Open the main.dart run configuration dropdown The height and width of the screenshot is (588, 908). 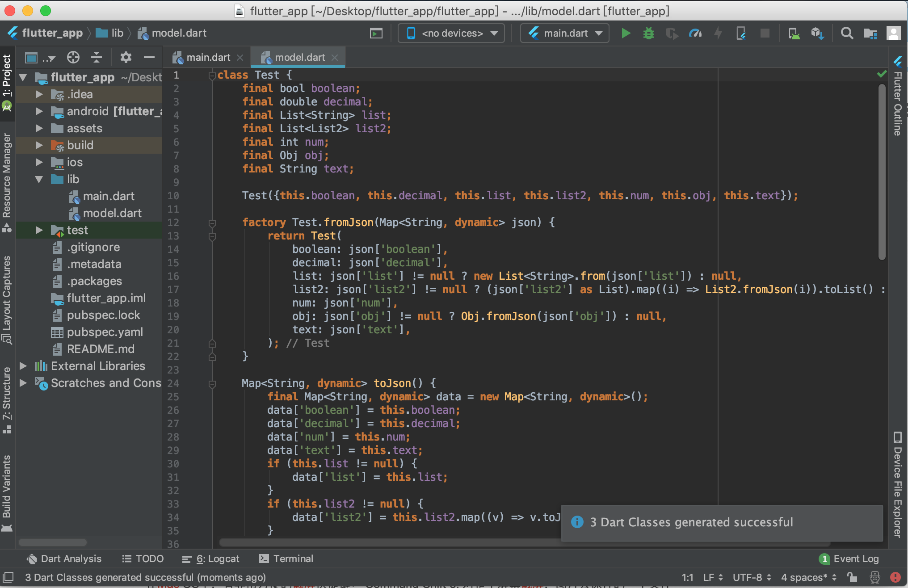[x=565, y=33]
